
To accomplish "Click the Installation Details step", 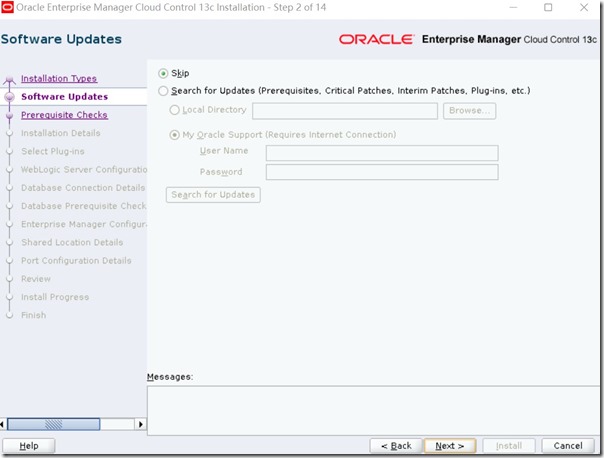I will (61, 133).
